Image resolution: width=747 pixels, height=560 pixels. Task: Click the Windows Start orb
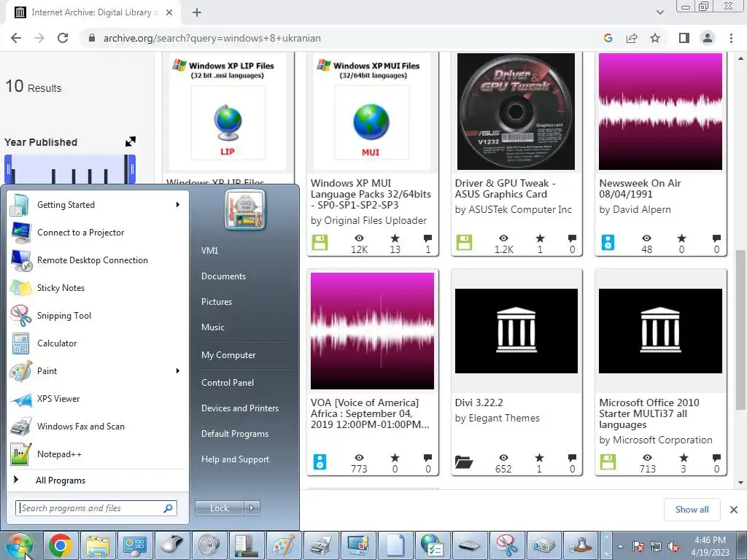pos(19,545)
